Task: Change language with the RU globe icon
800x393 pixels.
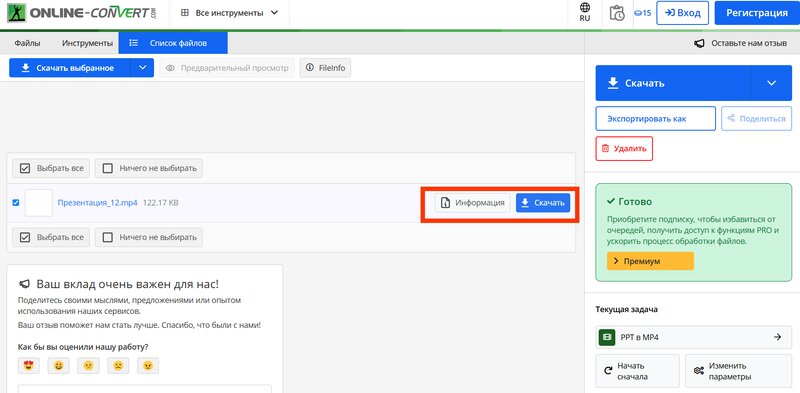Action: point(585,12)
